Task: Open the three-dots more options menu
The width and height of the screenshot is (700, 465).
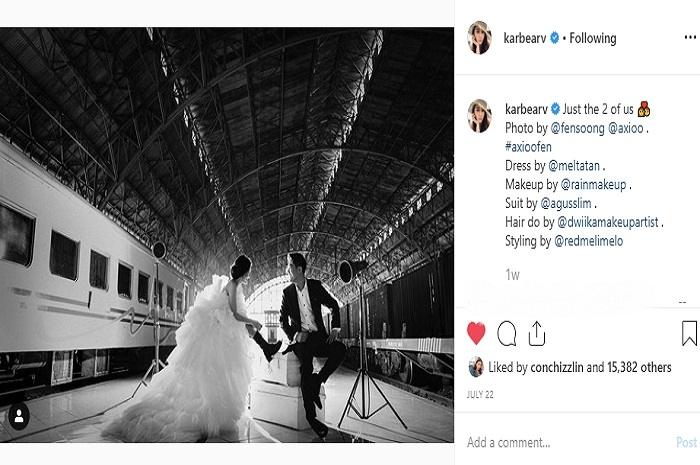Action: 690,37
